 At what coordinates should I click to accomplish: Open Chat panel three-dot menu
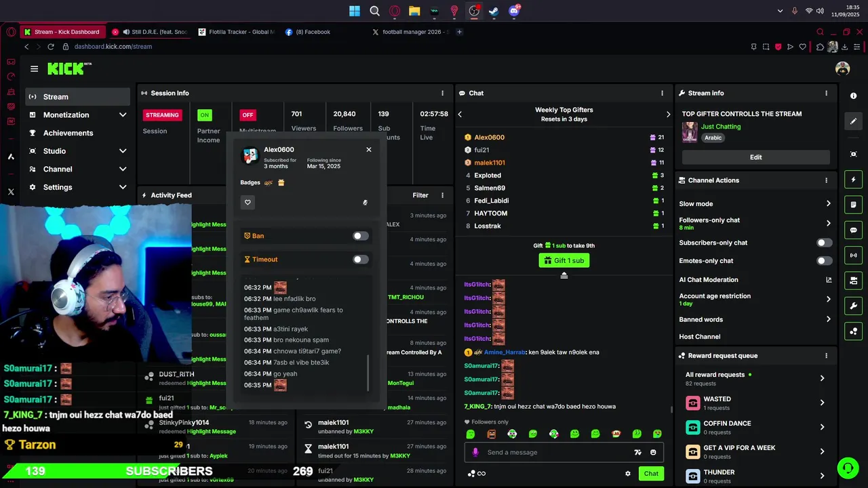[x=663, y=93]
